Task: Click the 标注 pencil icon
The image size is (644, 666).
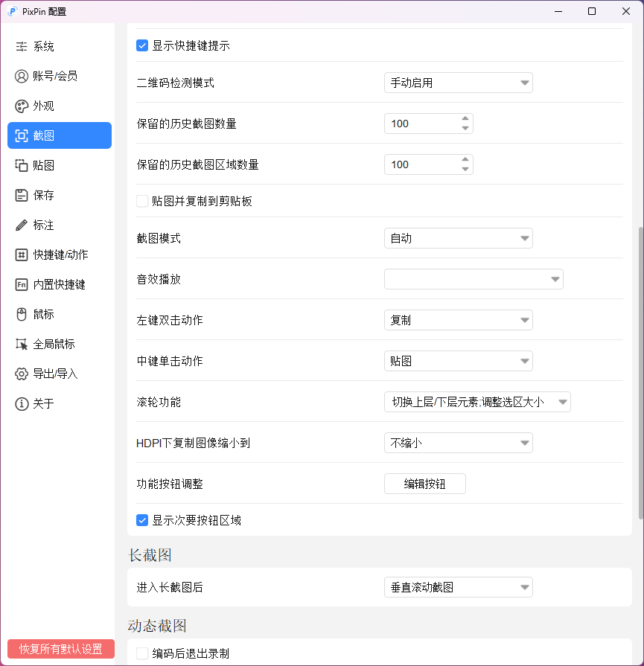Action: (22, 225)
